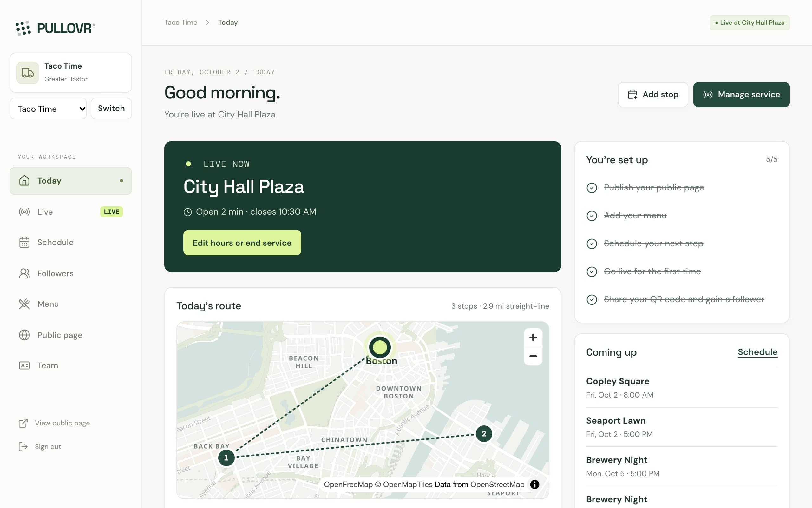Click the City Hall Plaza heading
Image resolution: width=812 pixels, height=508 pixels.
(x=244, y=187)
